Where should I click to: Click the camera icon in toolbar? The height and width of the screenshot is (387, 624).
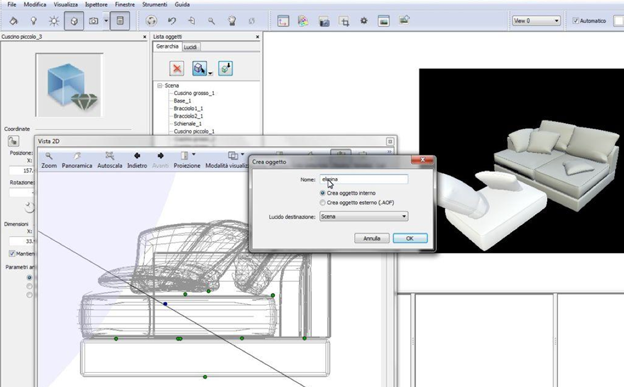click(x=94, y=21)
